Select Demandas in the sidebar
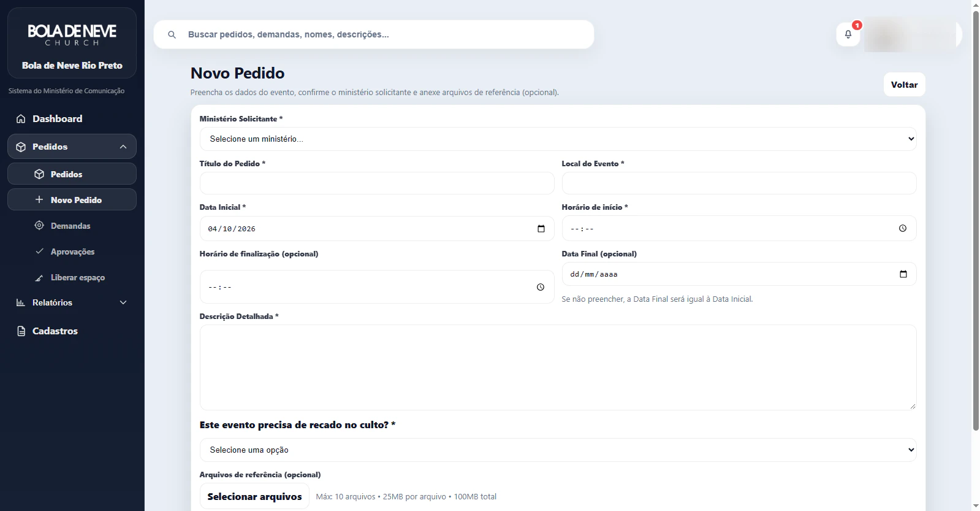This screenshot has width=980, height=511. (x=72, y=226)
